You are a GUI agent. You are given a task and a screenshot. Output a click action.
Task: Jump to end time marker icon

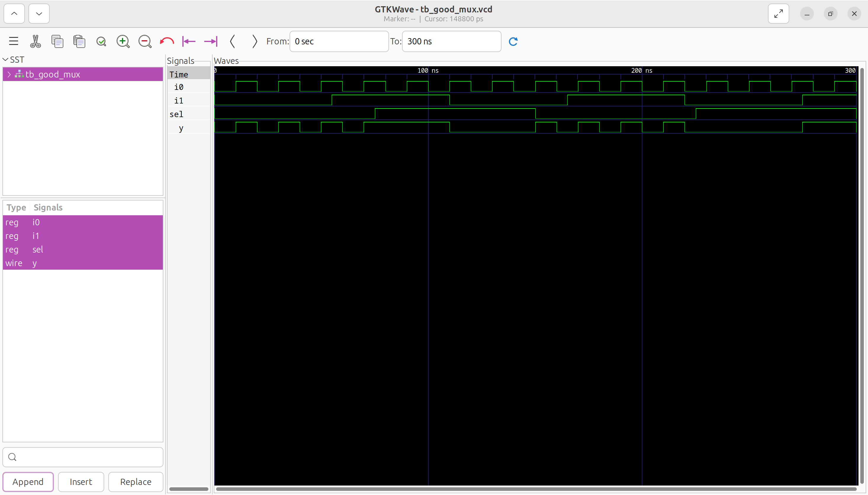point(210,41)
